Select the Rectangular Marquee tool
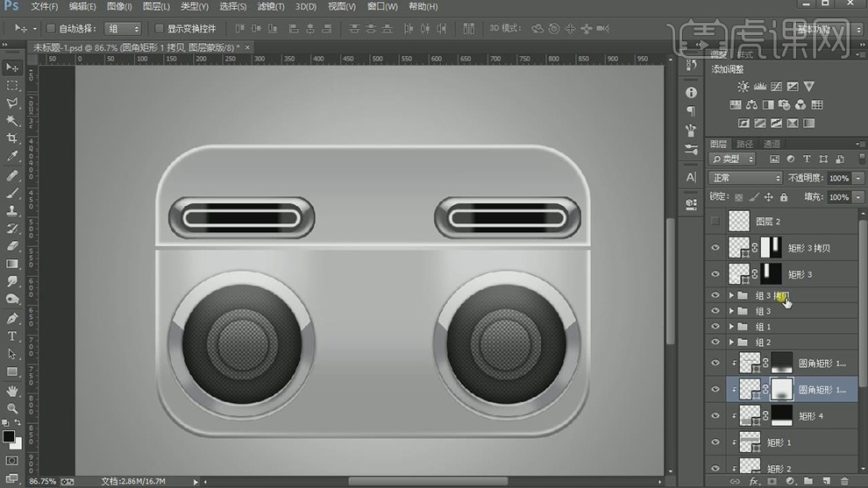This screenshot has height=488, width=868. pyautogui.click(x=12, y=86)
